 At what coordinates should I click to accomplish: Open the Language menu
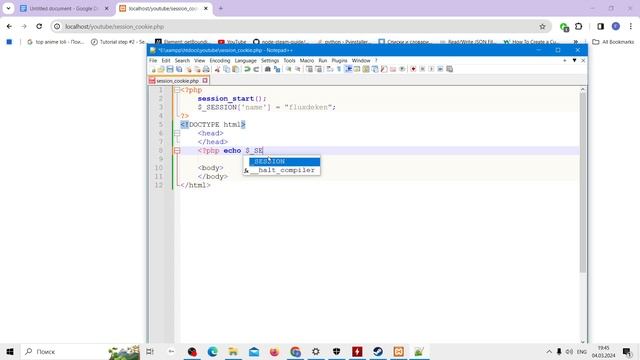246,60
